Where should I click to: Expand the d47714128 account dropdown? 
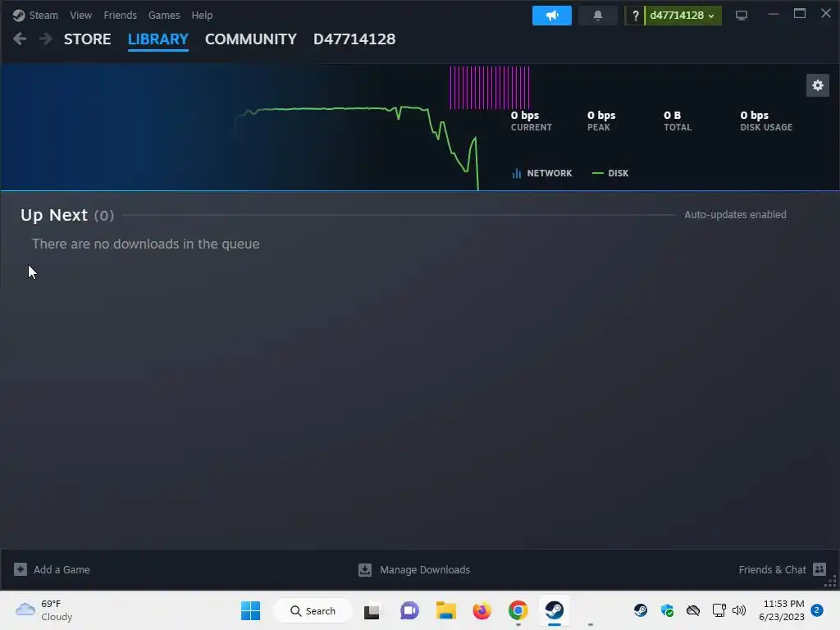(x=683, y=15)
